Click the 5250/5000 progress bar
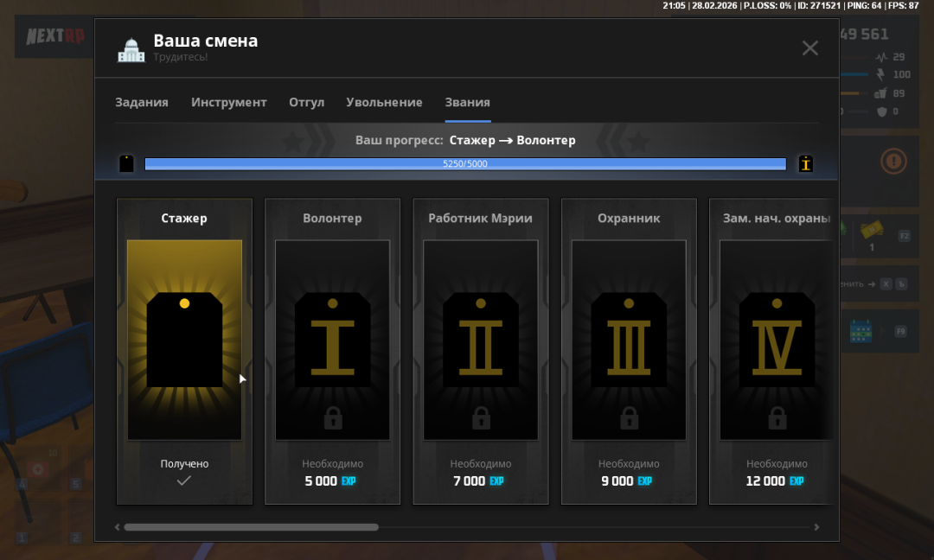Image resolution: width=934 pixels, height=560 pixels. click(x=465, y=163)
